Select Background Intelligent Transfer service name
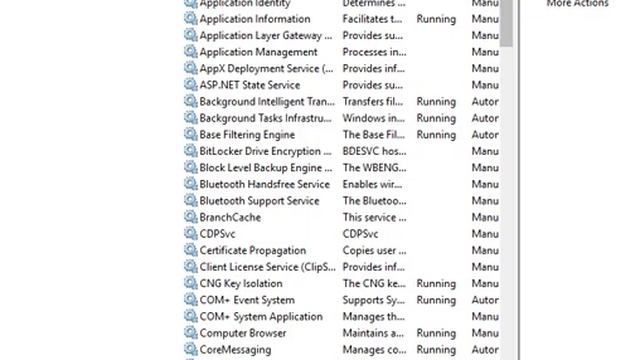Image resolution: width=640 pixels, height=360 pixels. click(267, 102)
